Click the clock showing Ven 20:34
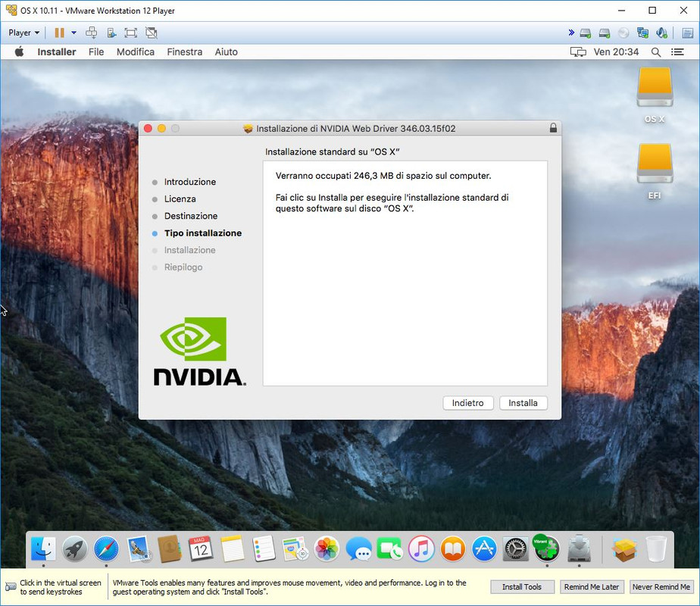Image resolution: width=700 pixels, height=606 pixels. click(616, 52)
